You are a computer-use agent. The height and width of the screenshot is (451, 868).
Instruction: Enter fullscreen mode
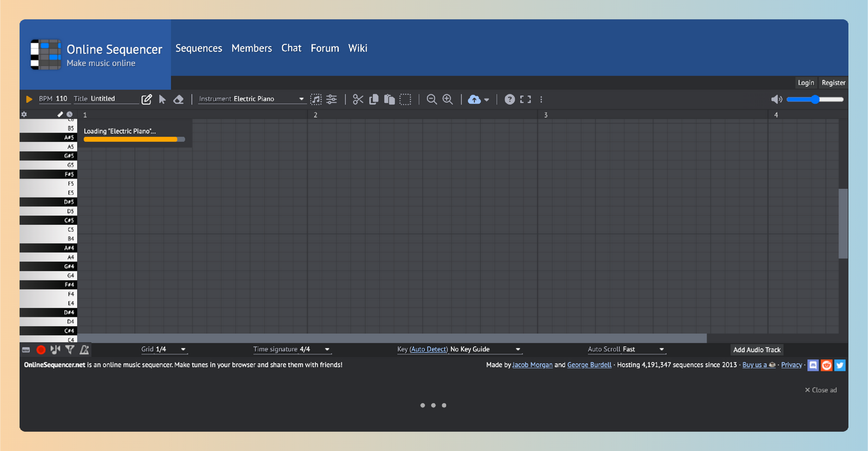[526, 99]
